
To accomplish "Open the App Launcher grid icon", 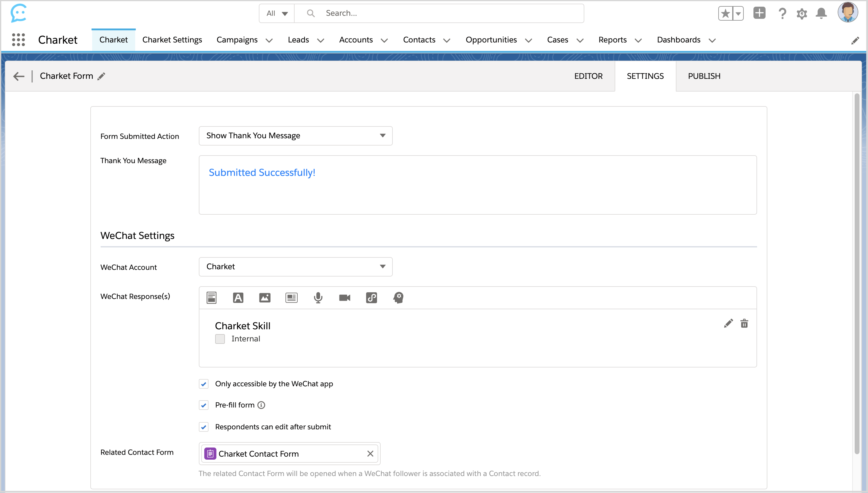I will coord(18,40).
